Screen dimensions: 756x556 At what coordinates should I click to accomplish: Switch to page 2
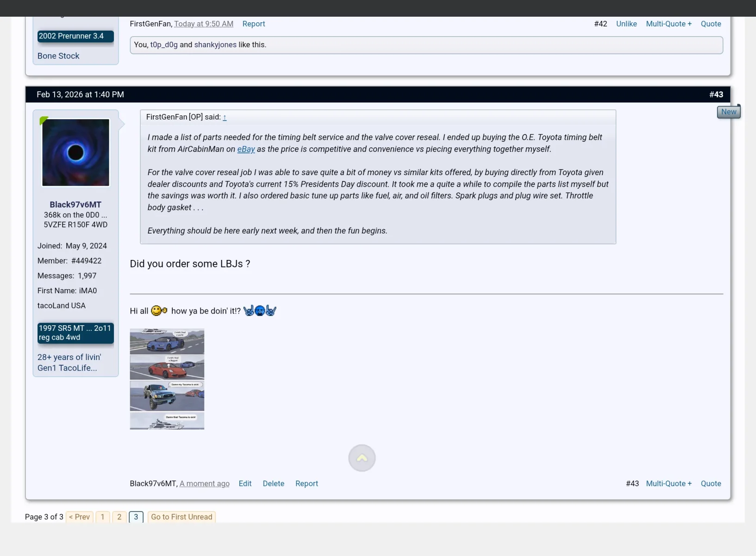[x=119, y=517]
